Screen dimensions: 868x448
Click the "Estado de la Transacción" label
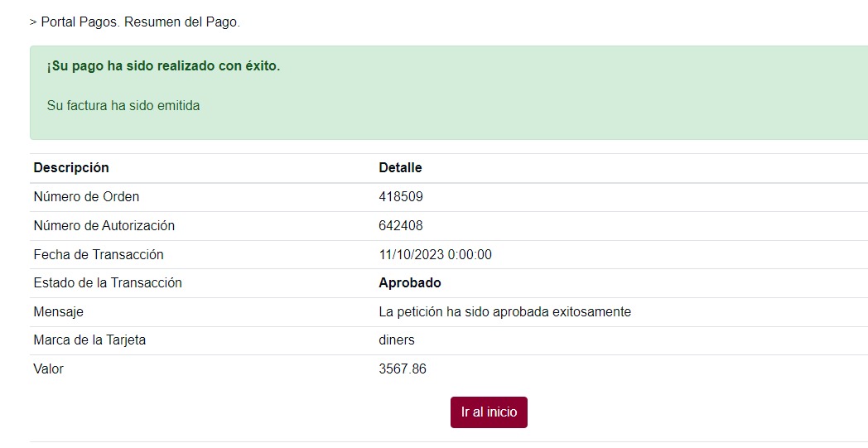point(108,283)
